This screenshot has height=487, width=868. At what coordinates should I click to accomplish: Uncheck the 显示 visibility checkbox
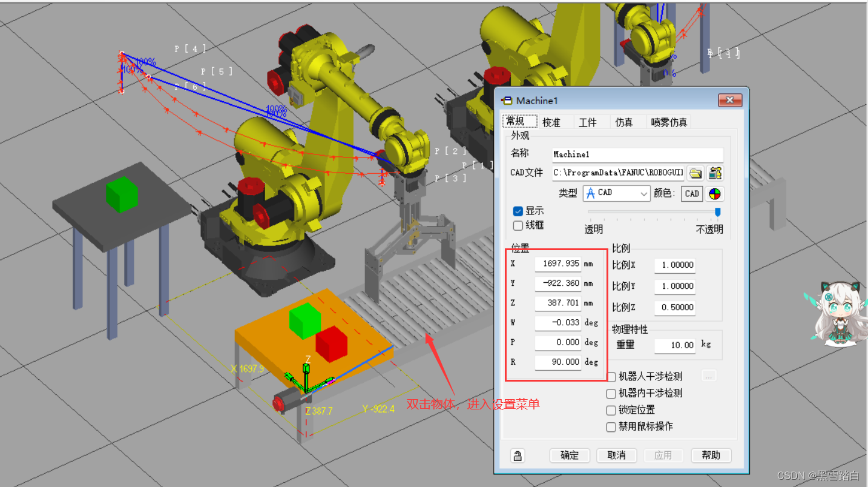pyautogui.click(x=518, y=211)
